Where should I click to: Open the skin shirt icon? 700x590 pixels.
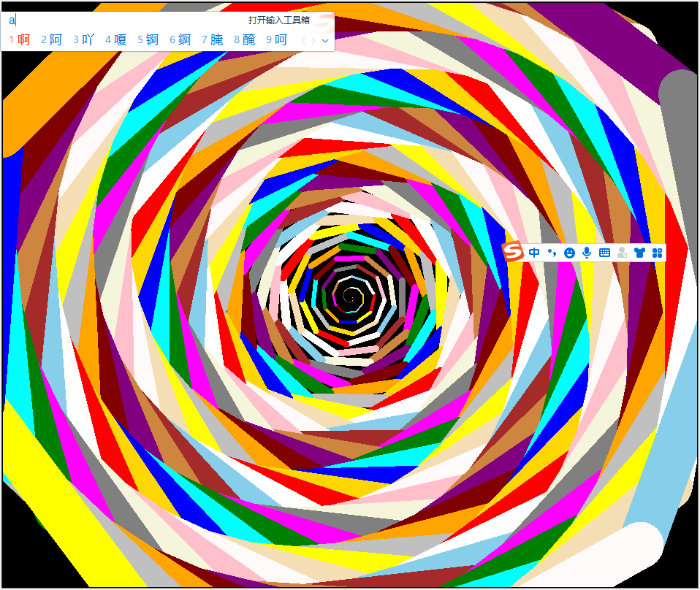pyautogui.click(x=640, y=253)
